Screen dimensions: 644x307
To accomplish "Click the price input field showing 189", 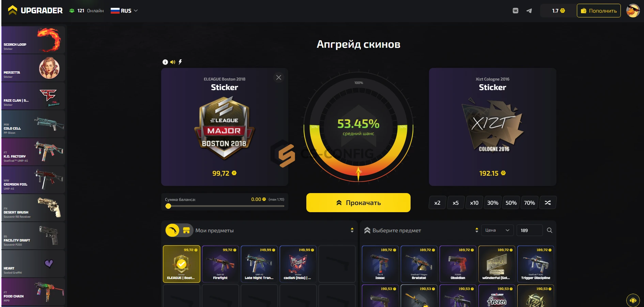I will tap(530, 230).
